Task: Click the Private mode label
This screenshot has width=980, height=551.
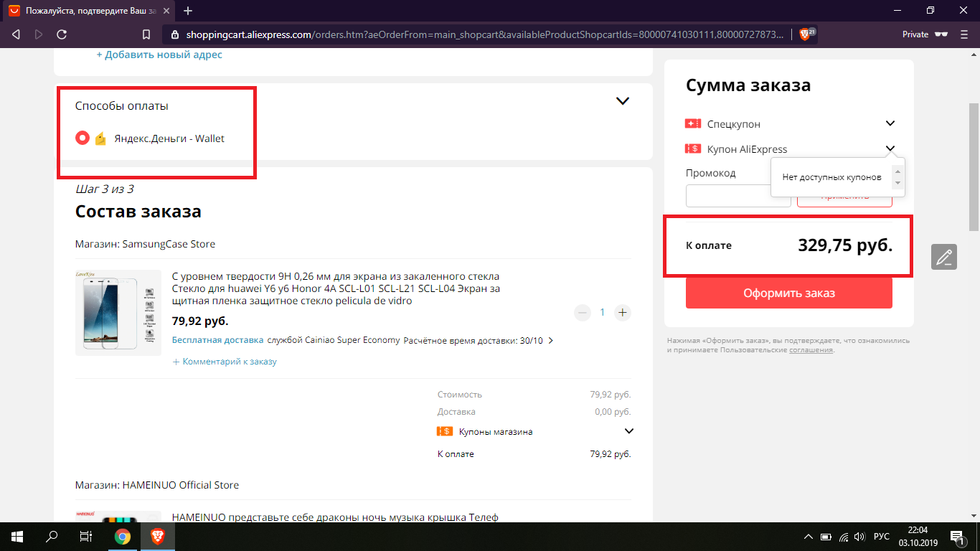Action: click(915, 34)
